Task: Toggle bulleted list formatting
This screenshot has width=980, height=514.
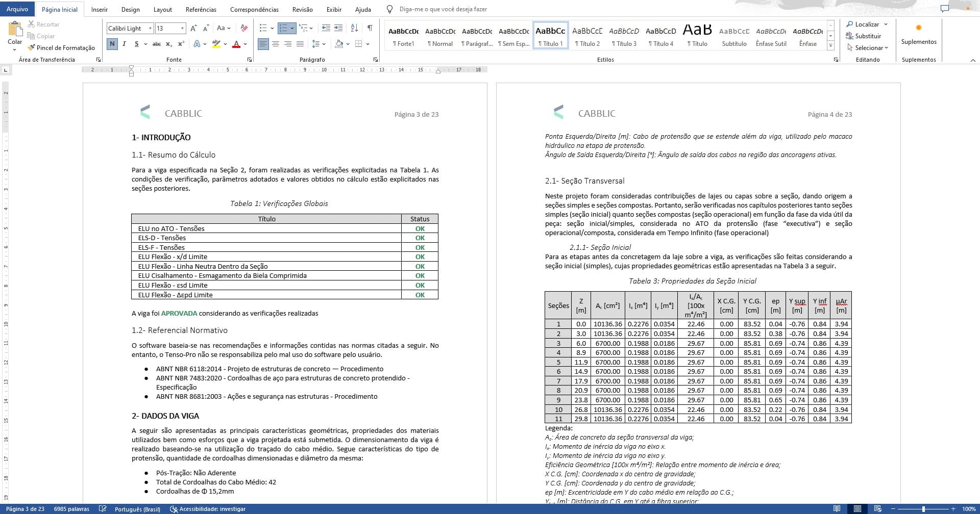Action: [x=263, y=29]
